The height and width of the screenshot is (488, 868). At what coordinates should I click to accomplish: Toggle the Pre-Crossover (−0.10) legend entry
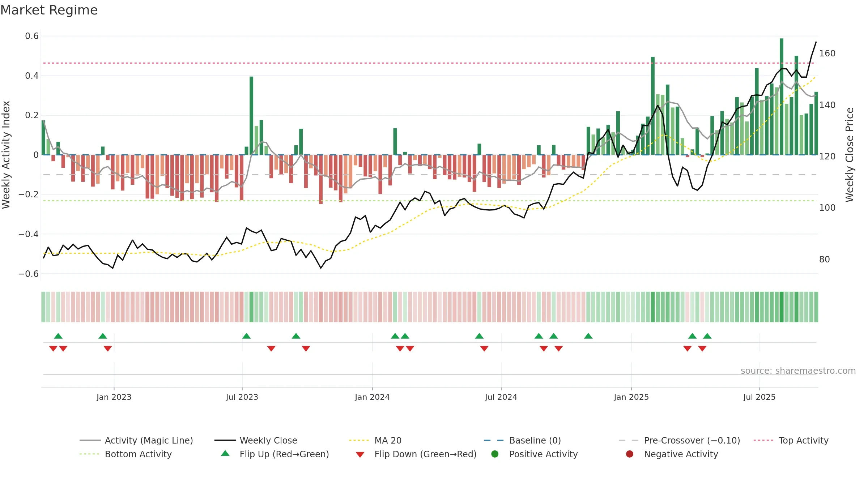tap(679, 440)
